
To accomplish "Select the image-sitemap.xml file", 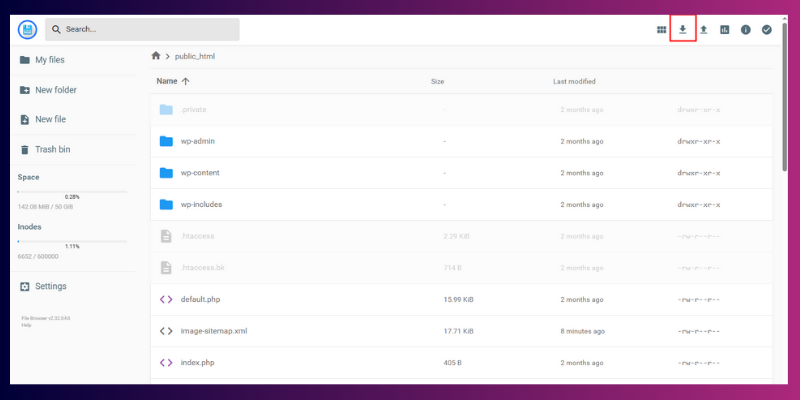I will pos(461,331).
